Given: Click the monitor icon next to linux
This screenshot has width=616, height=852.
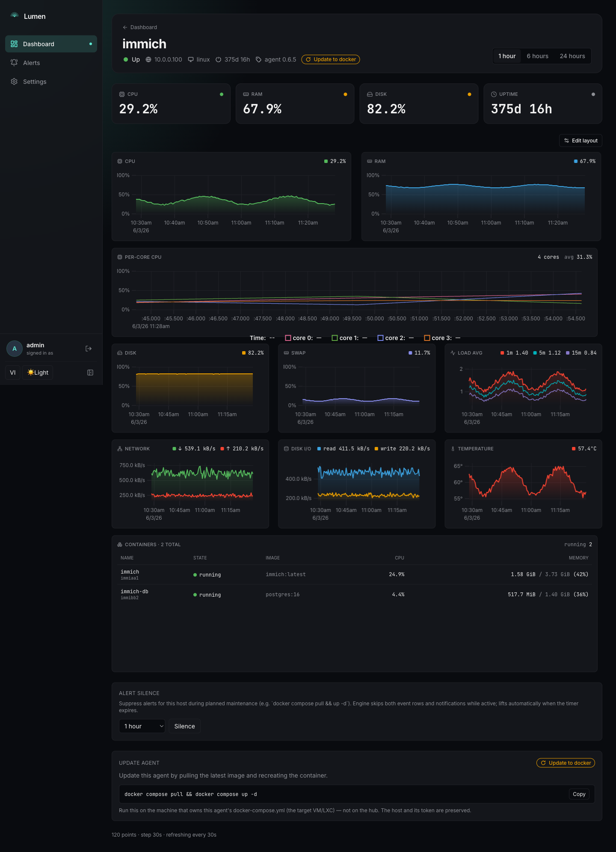Looking at the screenshot, I should pos(191,59).
